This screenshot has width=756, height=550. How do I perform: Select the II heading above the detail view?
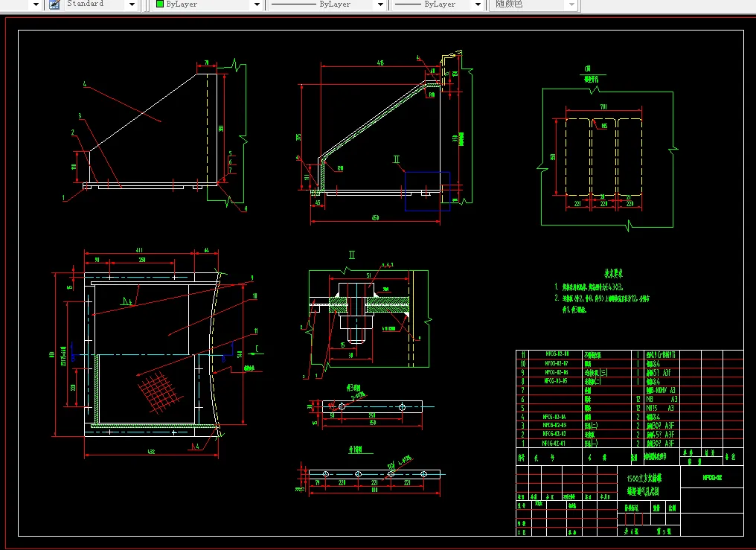point(352,255)
